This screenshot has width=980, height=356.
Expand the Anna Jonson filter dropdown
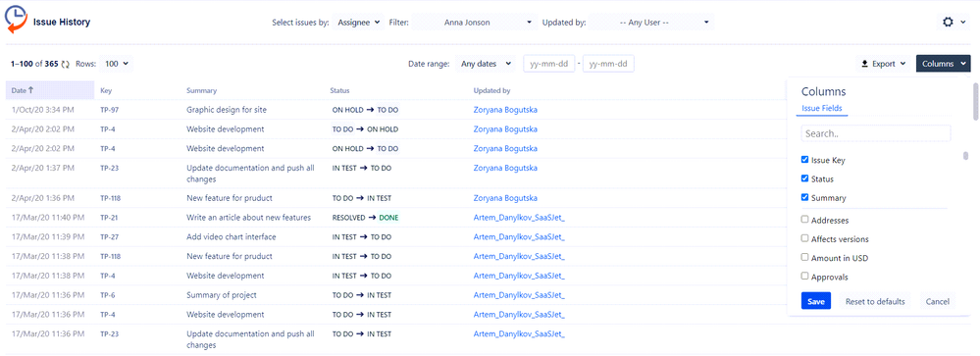pos(474,23)
